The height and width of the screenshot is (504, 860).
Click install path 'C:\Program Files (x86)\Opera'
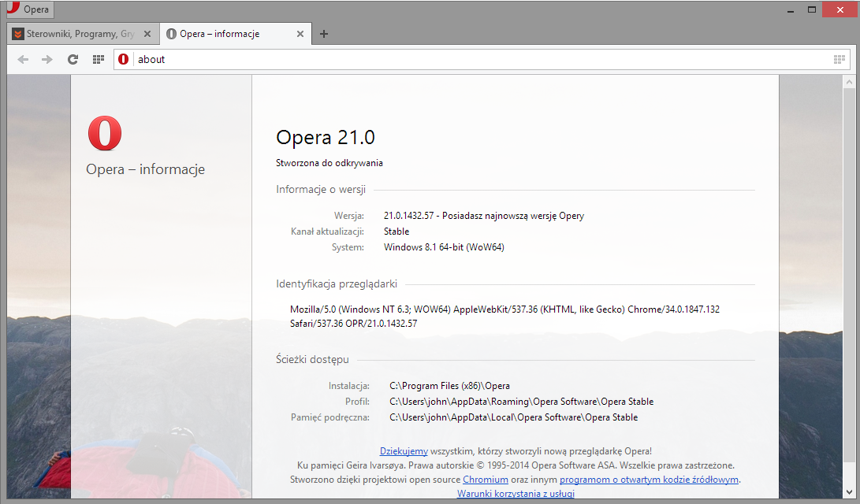[x=450, y=386]
